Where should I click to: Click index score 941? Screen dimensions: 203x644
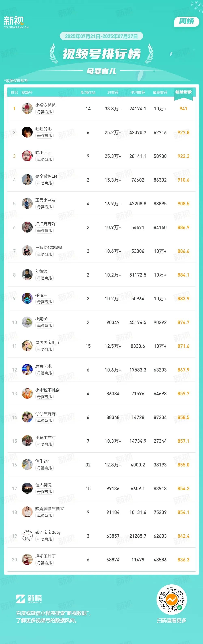click(183, 109)
